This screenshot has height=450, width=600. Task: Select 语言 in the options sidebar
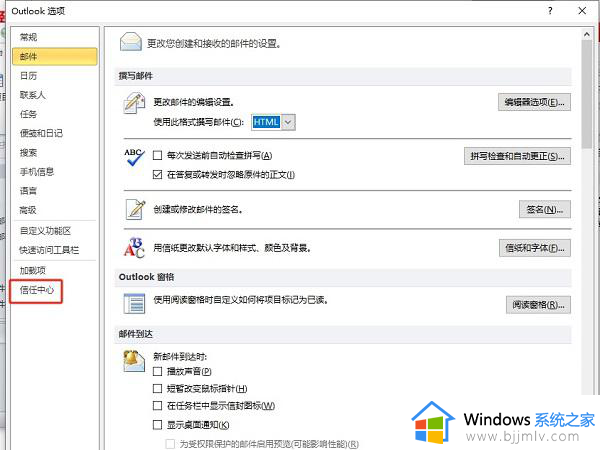coord(55,191)
